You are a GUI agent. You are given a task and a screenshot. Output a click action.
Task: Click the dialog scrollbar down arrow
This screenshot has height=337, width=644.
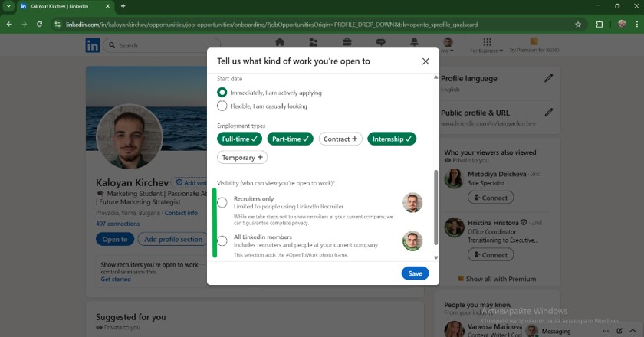point(435,258)
